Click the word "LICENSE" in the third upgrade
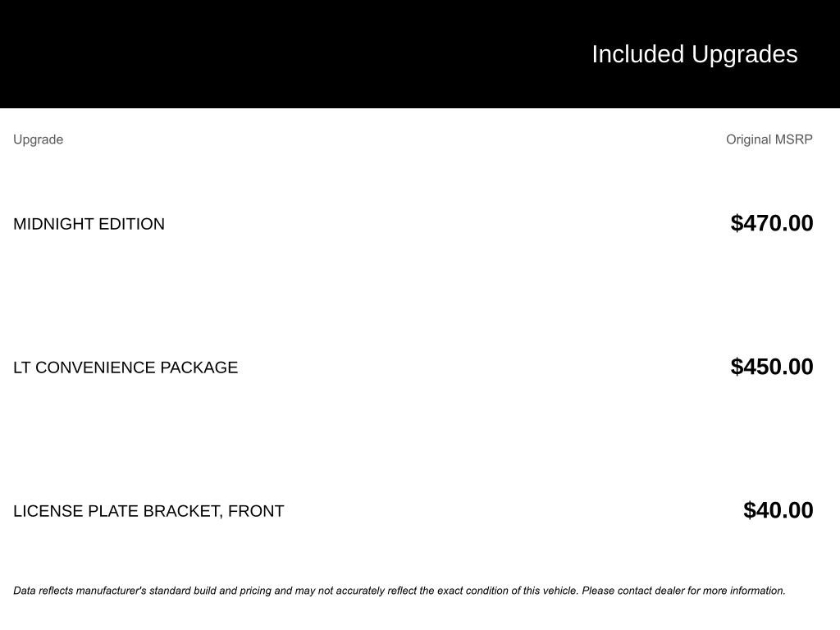 pyautogui.click(x=48, y=511)
